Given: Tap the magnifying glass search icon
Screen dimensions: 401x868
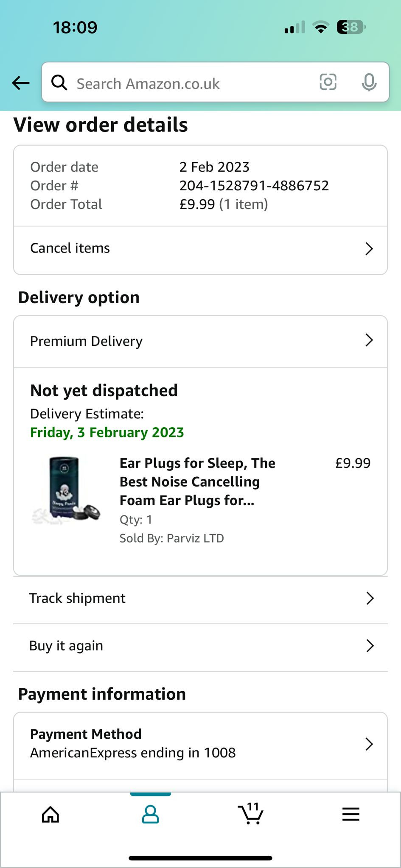Looking at the screenshot, I should 59,83.
